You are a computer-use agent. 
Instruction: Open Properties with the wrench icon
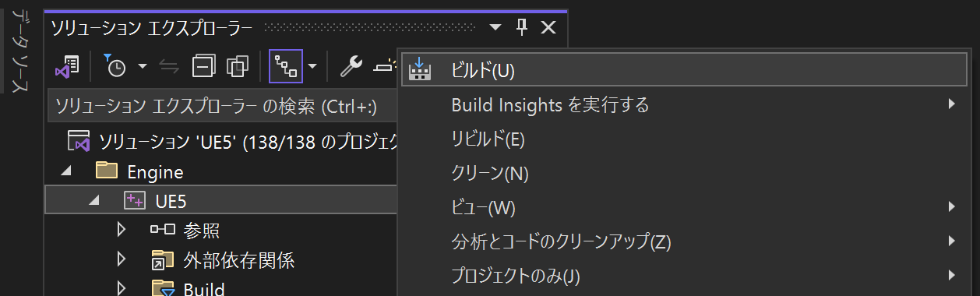[x=351, y=67]
